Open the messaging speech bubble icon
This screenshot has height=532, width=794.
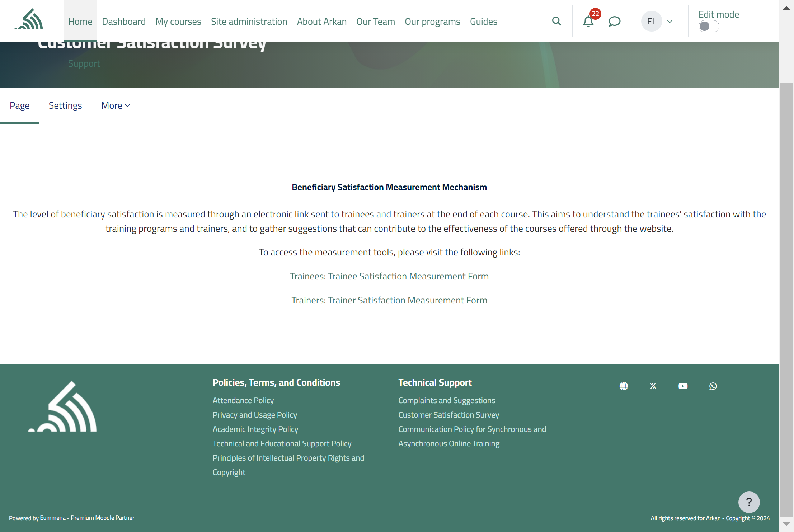(614, 22)
